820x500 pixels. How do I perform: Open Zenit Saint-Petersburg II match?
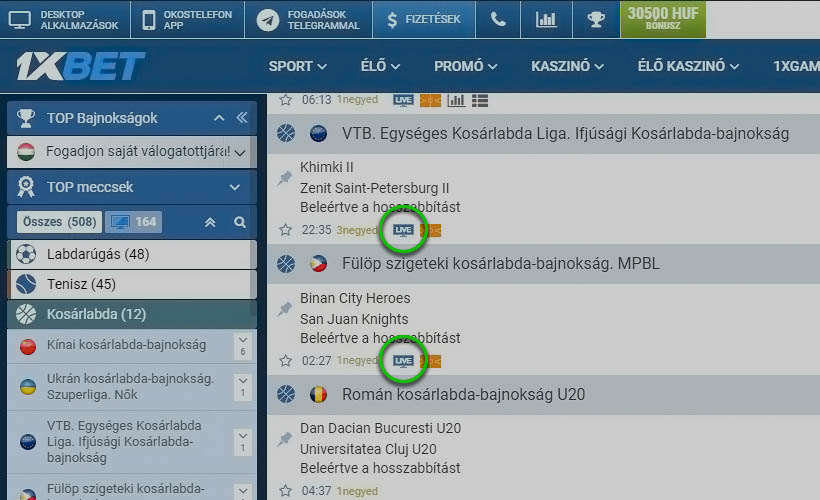(374, 188)
